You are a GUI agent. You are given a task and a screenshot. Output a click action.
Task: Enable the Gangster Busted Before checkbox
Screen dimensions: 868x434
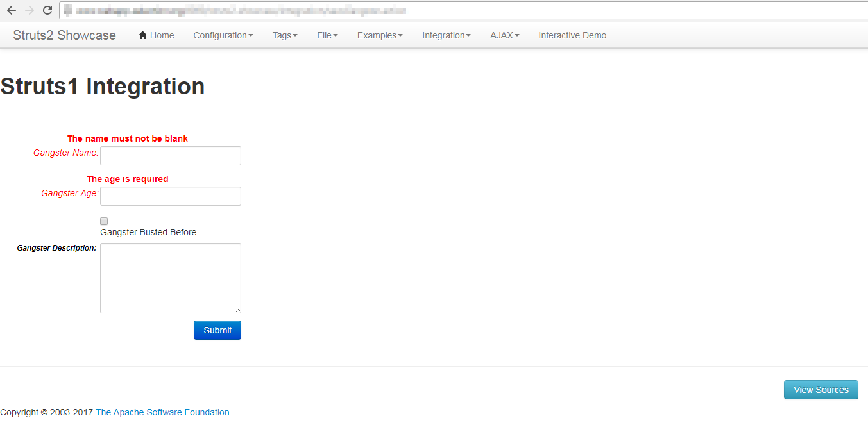click(103, 221)
